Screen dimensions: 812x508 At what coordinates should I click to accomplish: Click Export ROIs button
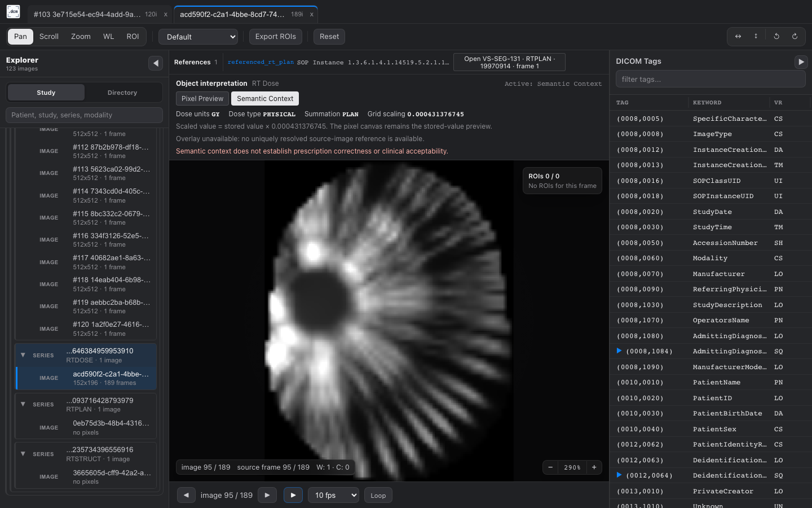click(x=276, y=37)
